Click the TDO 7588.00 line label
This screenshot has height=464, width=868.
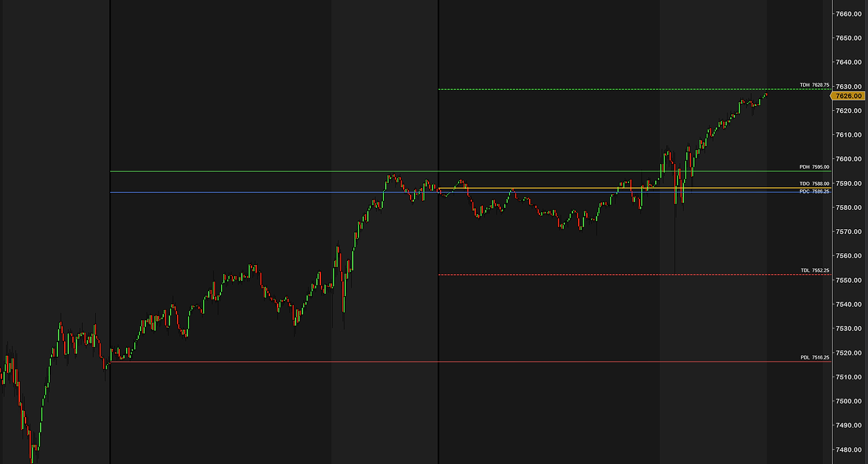coord(814,184)
